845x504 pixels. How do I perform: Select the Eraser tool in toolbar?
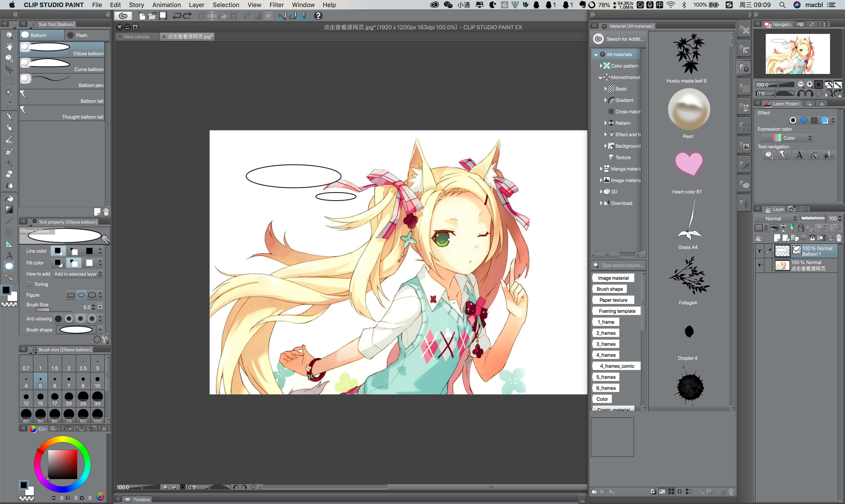click(x=9, y=174)
